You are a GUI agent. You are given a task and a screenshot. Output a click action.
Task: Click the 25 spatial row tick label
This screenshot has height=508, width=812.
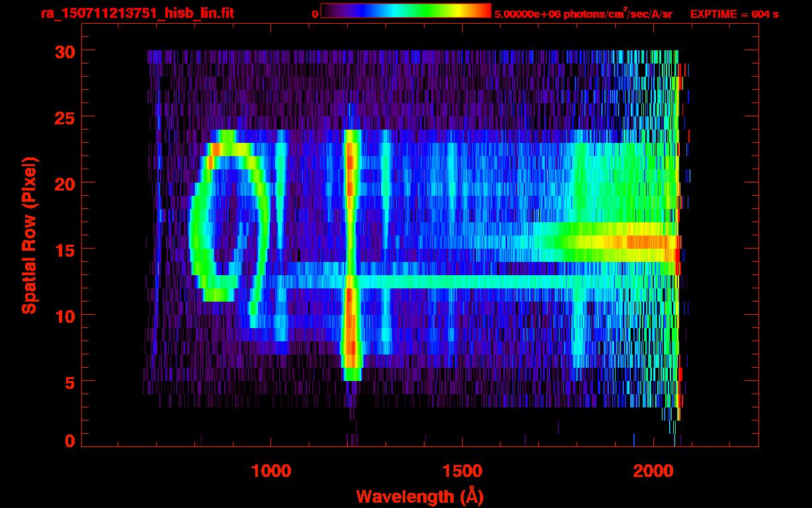coord(65,117)
